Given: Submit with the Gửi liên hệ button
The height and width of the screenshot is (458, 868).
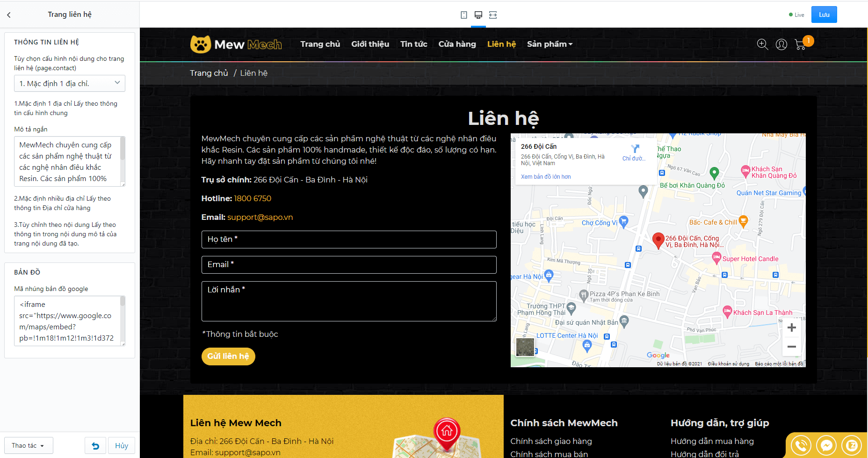Looking at the screenshot, I should click(x=228, y=356).
